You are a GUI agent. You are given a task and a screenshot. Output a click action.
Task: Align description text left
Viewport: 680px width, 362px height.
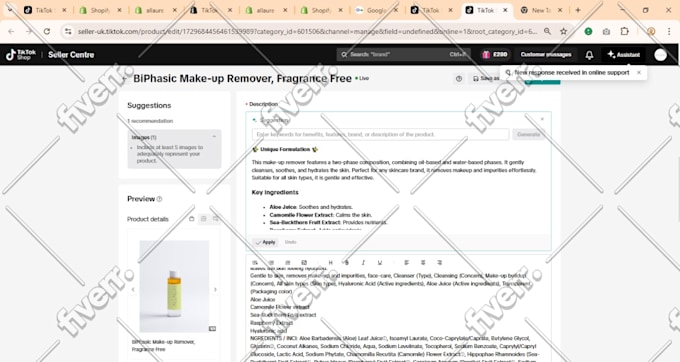click(406, 263)
